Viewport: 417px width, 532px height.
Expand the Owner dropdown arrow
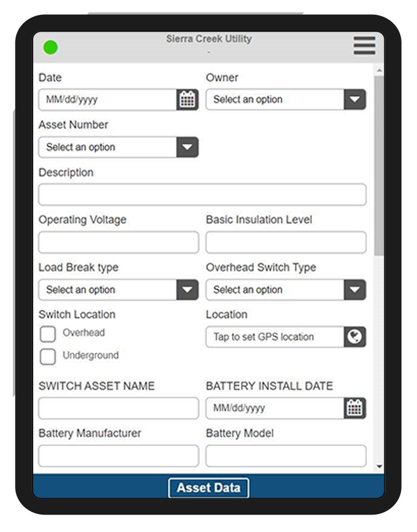[x=354, y=100]
